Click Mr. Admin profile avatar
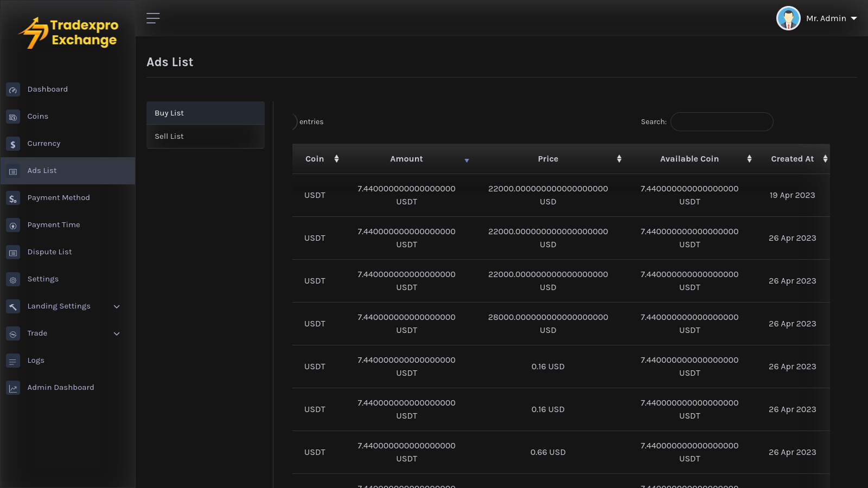Image resolution: width=868 pixels, height=488 pixels. (788, 18)
